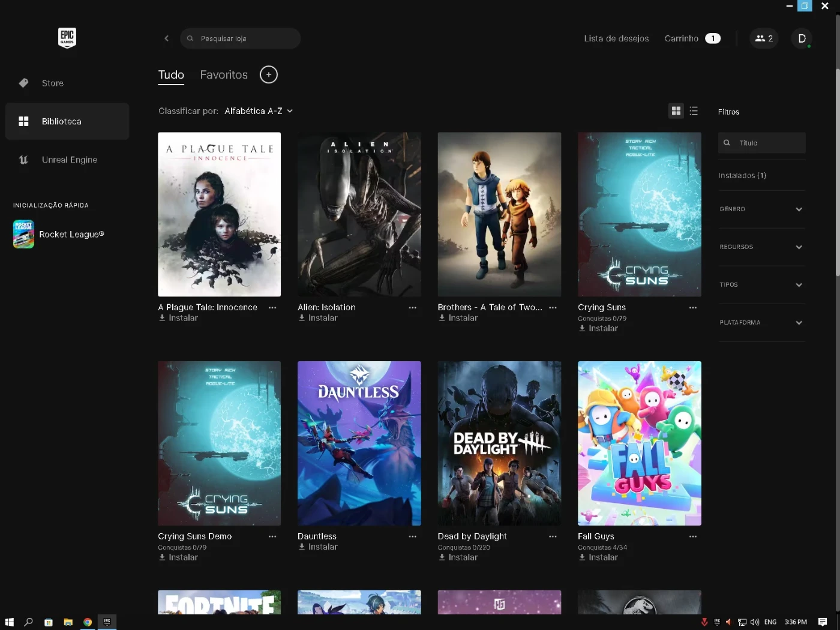Install Crying Suns Demo

tap(178, 557)
